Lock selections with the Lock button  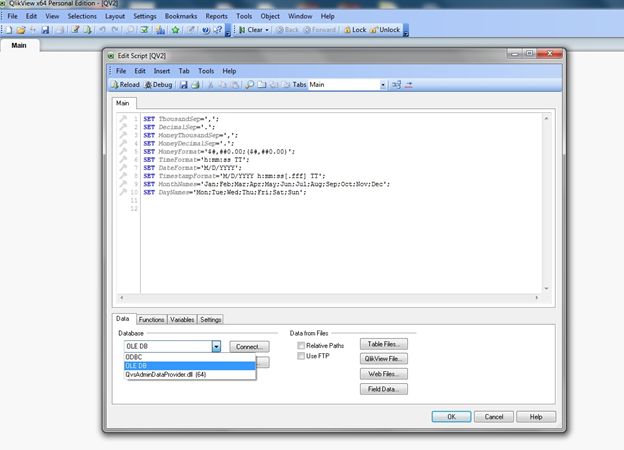[x=355, y=30]
